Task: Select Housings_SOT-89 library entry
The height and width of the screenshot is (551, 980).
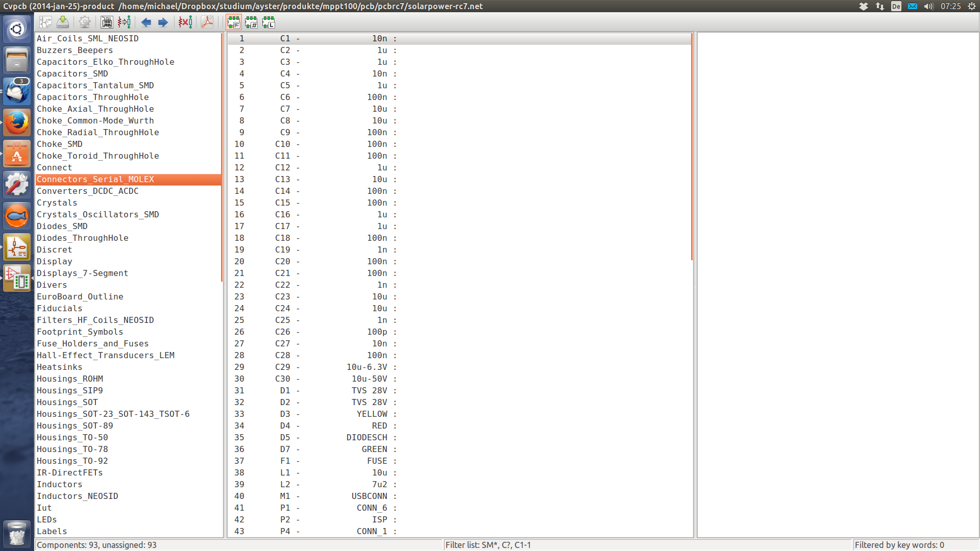Action: [75, 425]
